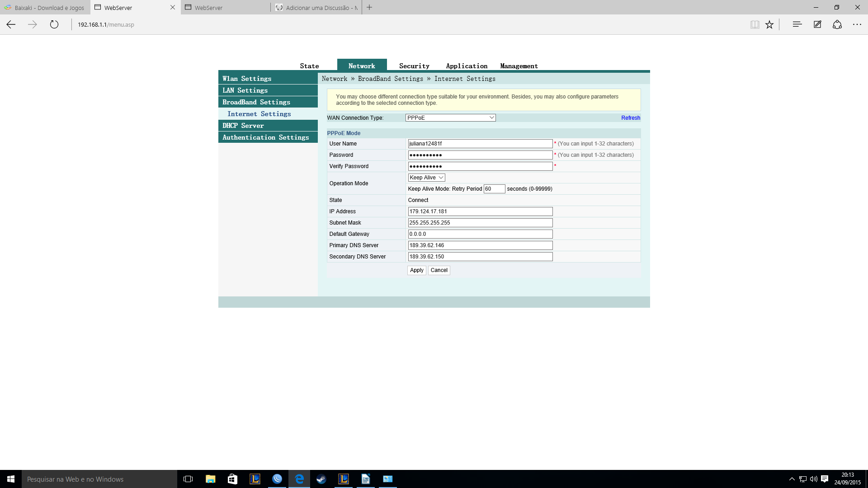Open Edge More actions ellipsis menu
Image resolution: width=868 pixels, height=488 pixels.
click(857, 24)
